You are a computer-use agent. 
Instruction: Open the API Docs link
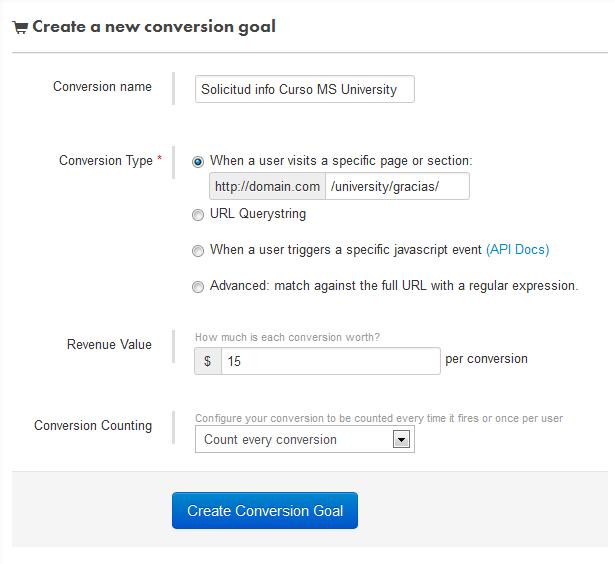(518, 249)
